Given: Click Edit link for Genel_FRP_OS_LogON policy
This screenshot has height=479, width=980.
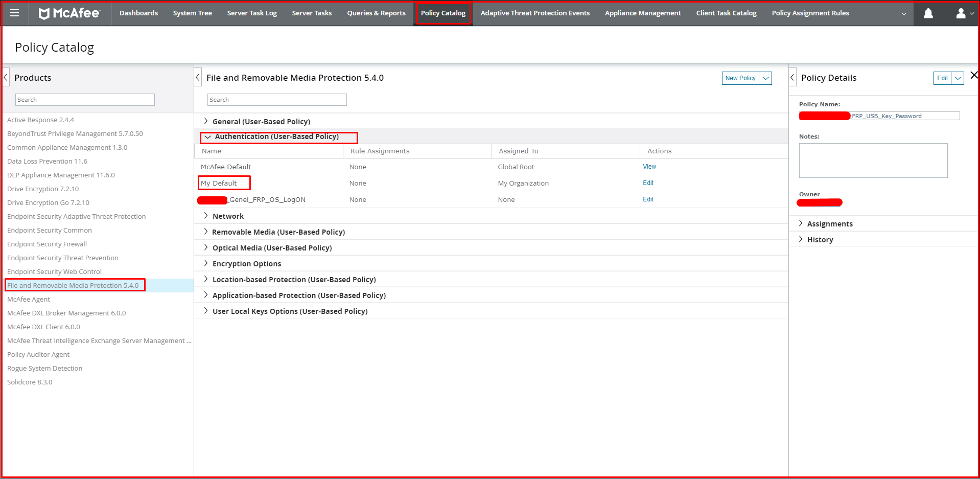Looking at the screenshot, I should (x=648, y=199).
